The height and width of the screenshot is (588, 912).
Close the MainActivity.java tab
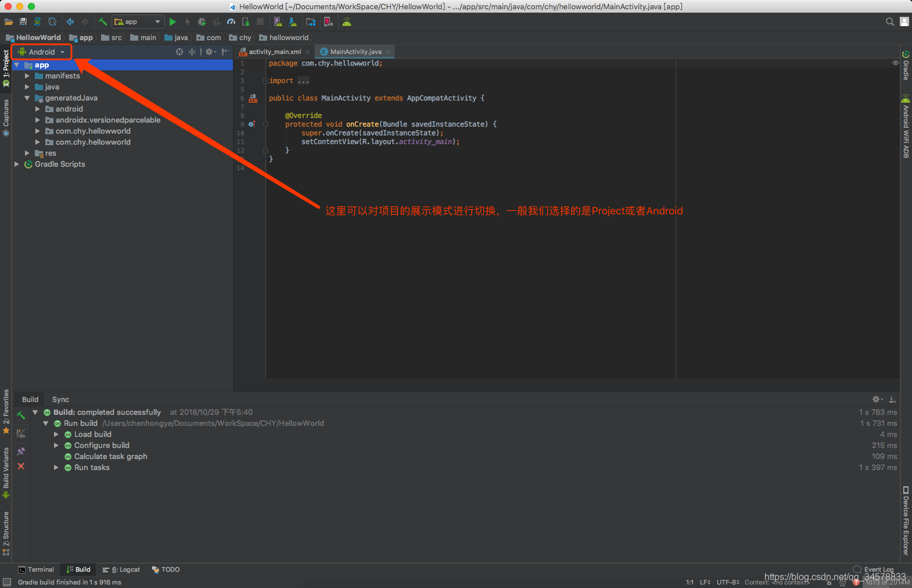point(387,52)
